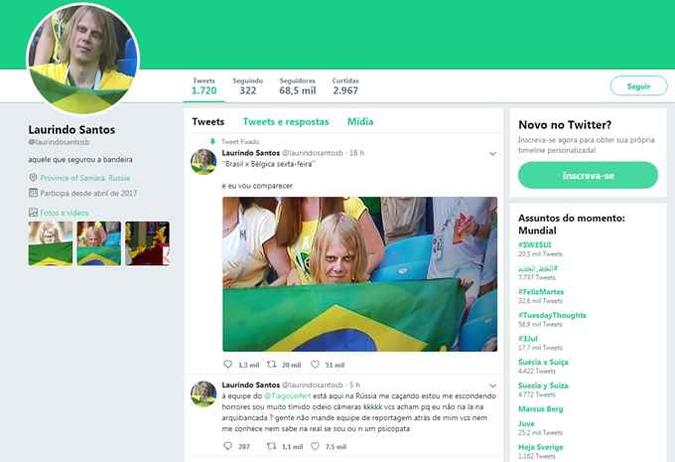Image resolution: width=675 pixels, height=462 pixels.
Task: Click the Fotos e vídeos media icon
Action: click(x=33, y=212)
